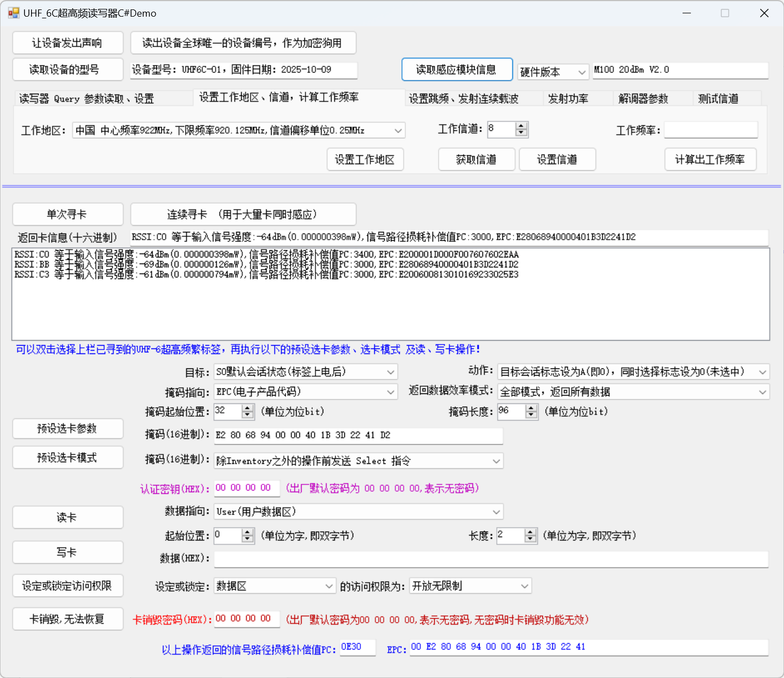Click the 让设备发出声响 button

68,43
